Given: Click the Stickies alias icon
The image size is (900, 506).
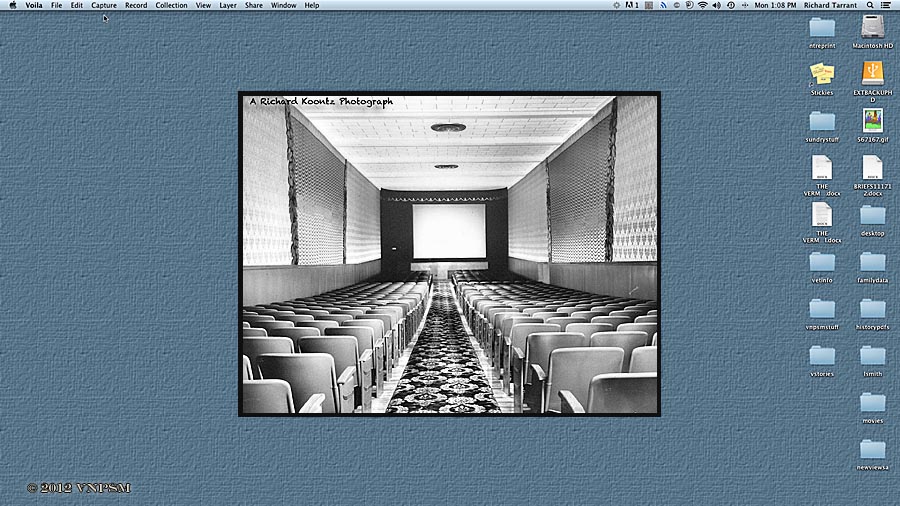Looking at the screenshot, I should tap(822, 73).
